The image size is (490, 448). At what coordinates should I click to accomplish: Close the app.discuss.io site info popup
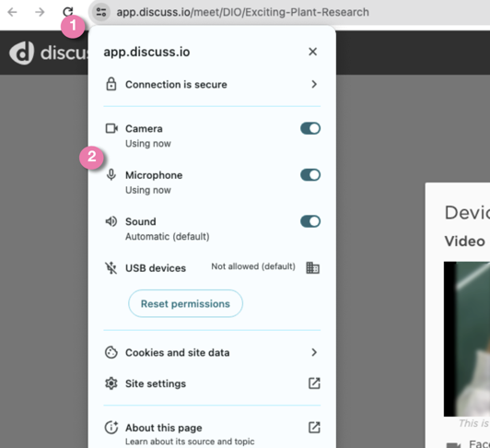[x=313, y=52]
